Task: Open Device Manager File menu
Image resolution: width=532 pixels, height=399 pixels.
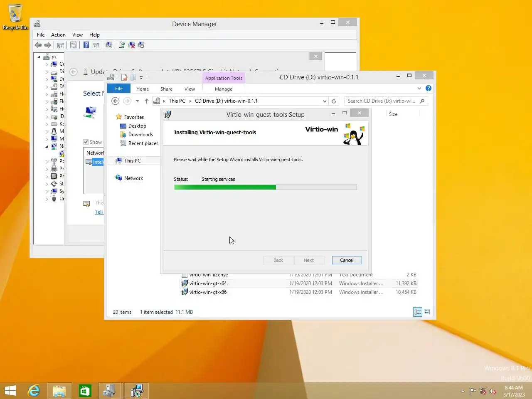Action: coord(41,35)
